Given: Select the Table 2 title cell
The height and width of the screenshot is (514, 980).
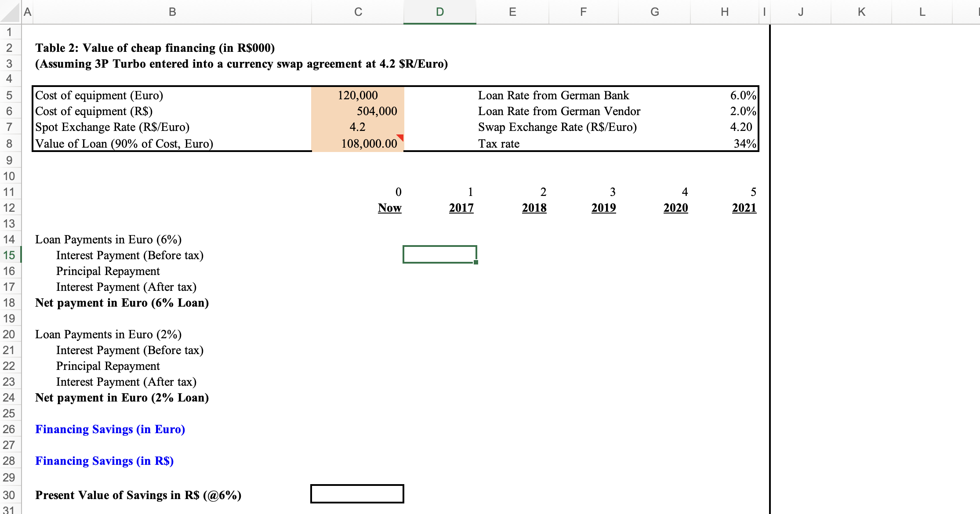Looking at the screenshot, I should tap(155, 48).
